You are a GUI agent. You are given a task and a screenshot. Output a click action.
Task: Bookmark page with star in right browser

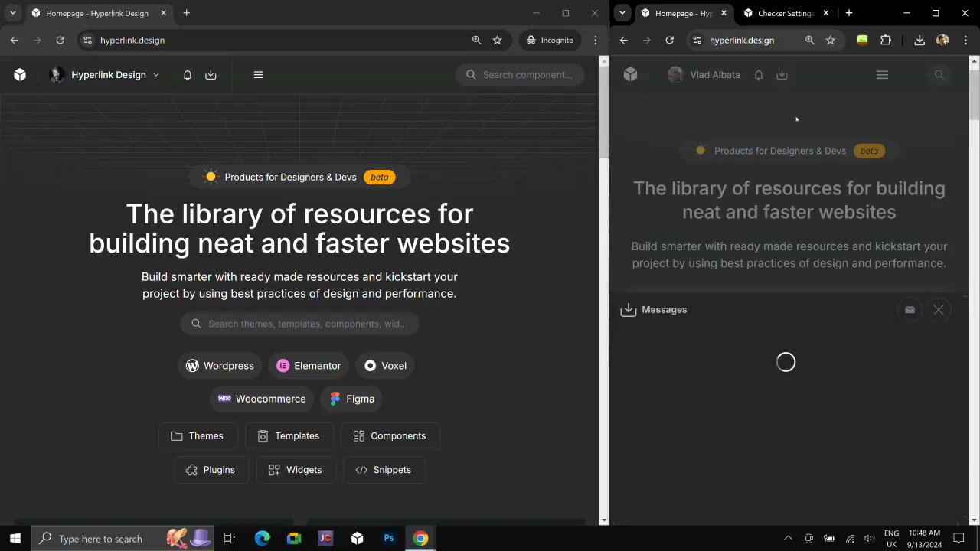click(830, 41)
